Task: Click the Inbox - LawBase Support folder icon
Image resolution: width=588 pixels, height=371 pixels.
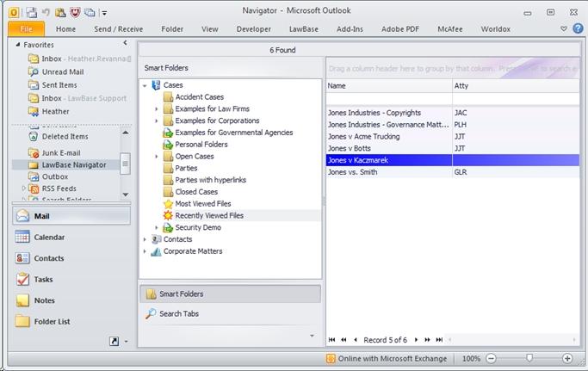Action: [x=34, y=98]
